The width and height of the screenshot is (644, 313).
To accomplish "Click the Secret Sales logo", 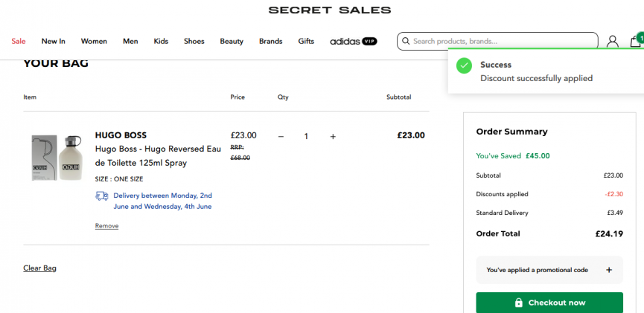I will (329, 10).
